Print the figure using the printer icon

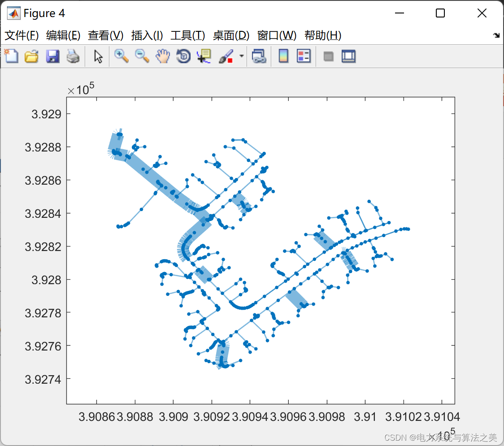tap(73, 56)
